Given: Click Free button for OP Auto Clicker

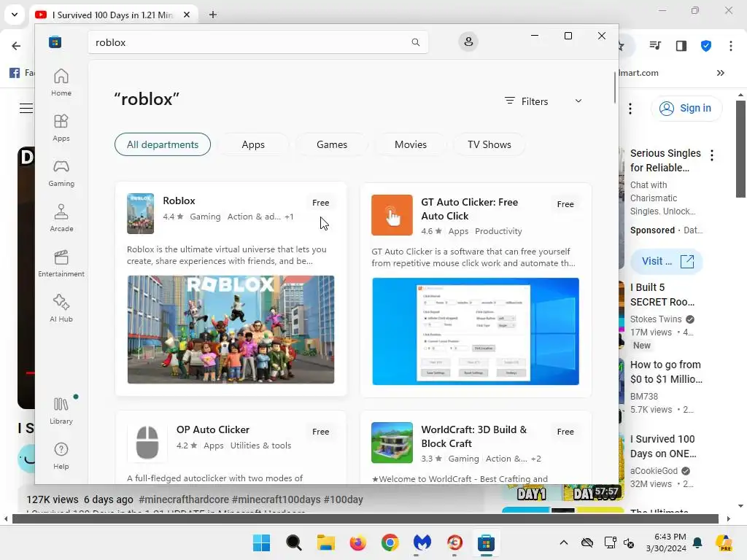Looking at the screenshot, I should tap(321, 432).
